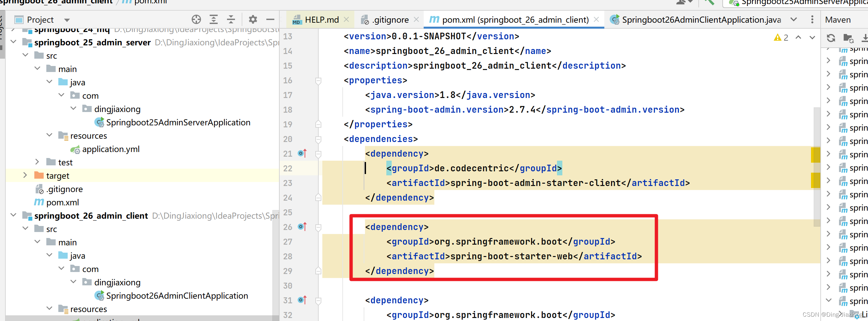Click de.codecentric groupId text
Screen dimensions: 868x321
coord(471,168)
